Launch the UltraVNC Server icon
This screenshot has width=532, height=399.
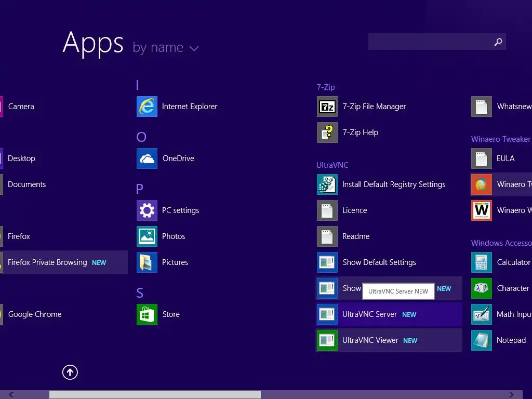[327, 314]
